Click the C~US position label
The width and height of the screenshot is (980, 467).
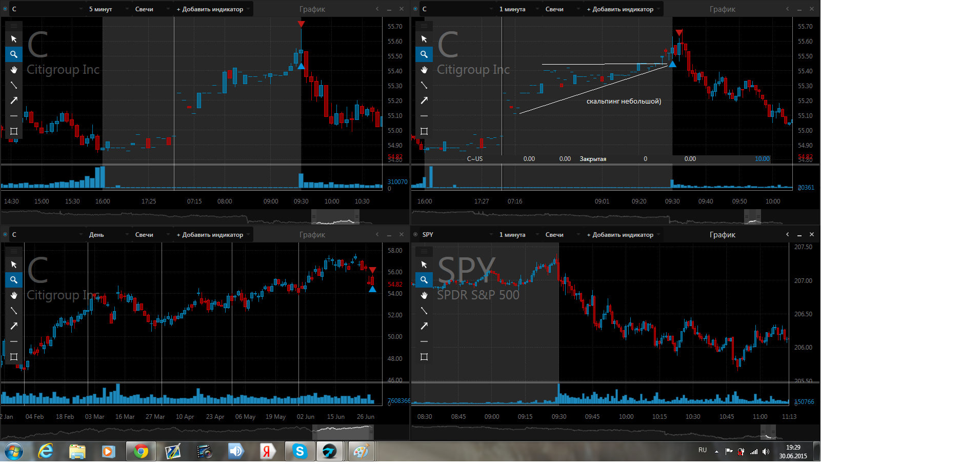coord(475,159)
